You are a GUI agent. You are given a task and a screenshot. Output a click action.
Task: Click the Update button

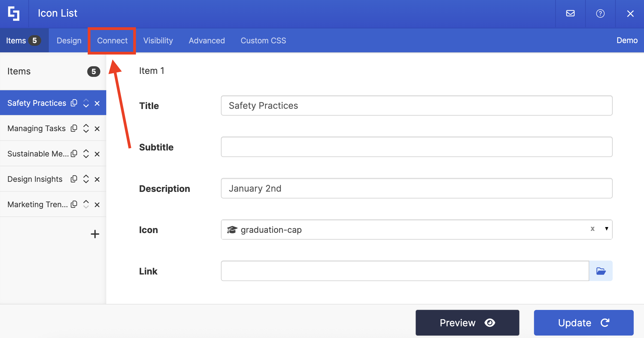(x=584, y=323)
